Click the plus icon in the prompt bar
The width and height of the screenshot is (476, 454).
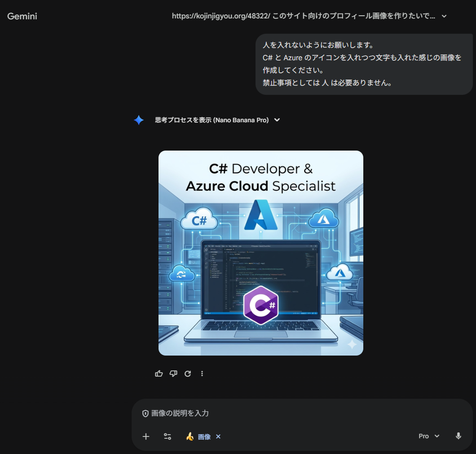[145, 436]
